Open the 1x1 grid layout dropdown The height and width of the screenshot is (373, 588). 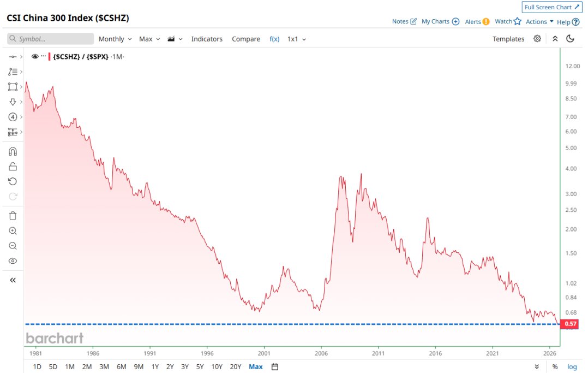point(297,39)
